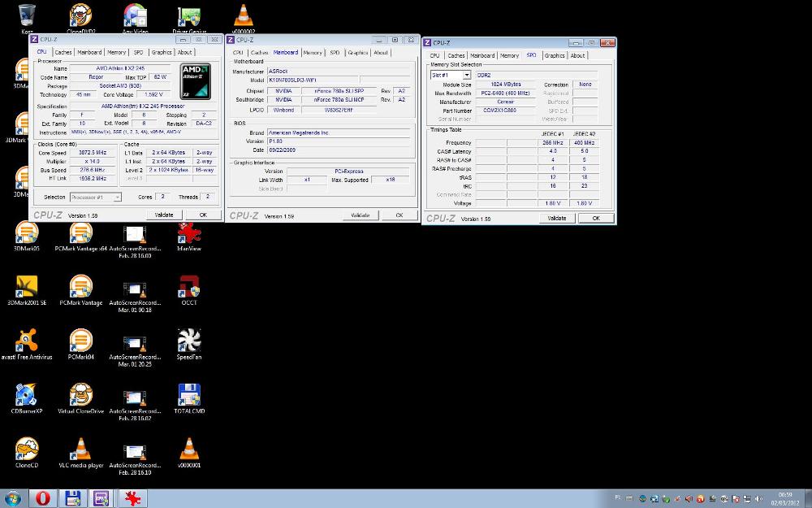Switch to CPU tab in SPD window
Viewport: 812px width, 508px height.
434,55
